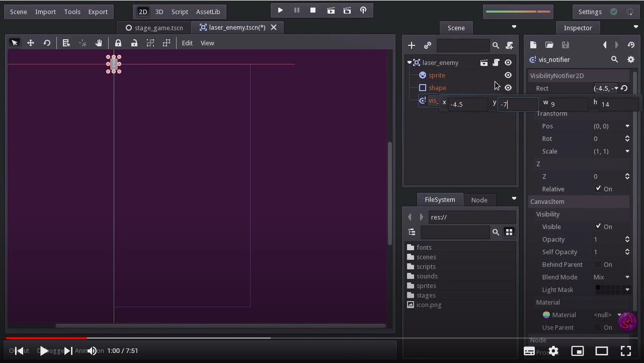644x363 pixels.
Task: Open the Scene dock options arrow
Action: click(x=514, y=27)
